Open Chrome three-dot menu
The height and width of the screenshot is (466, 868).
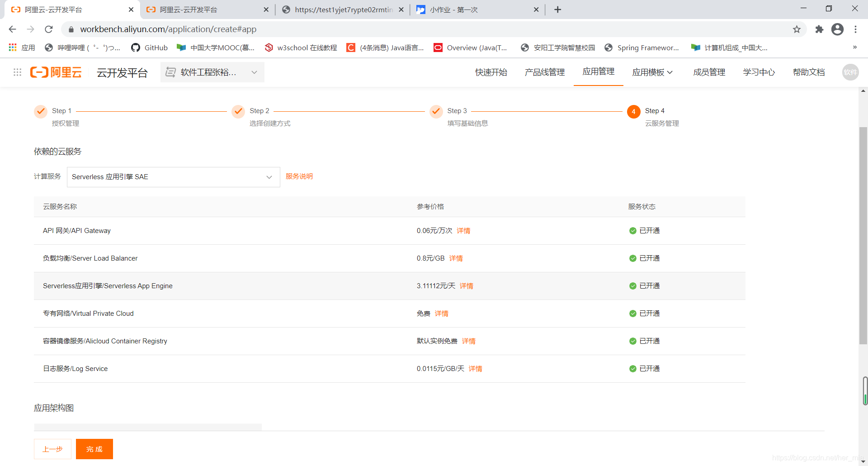855,29
